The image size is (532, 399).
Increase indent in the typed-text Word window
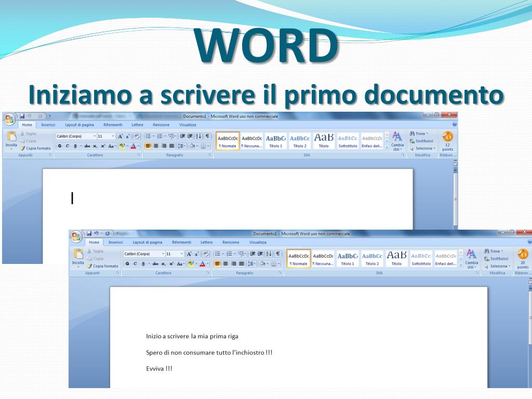(260, 254)
